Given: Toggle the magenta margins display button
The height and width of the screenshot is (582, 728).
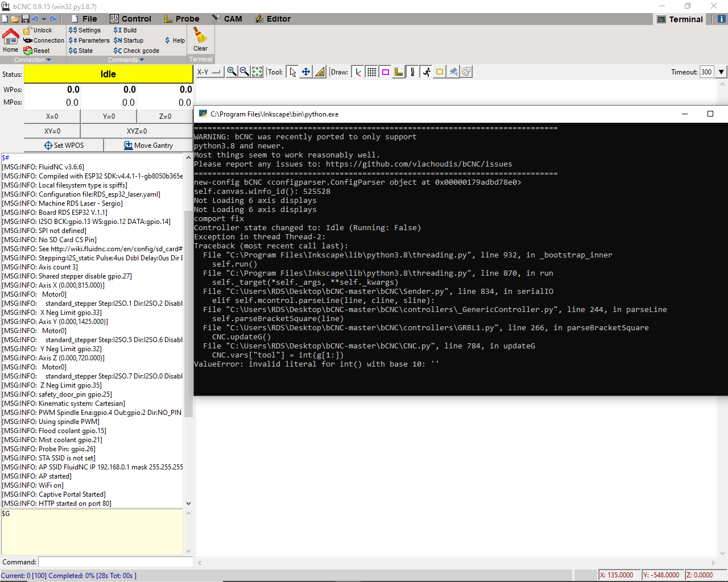Looking at the screenshot, I should coord(385,72).
